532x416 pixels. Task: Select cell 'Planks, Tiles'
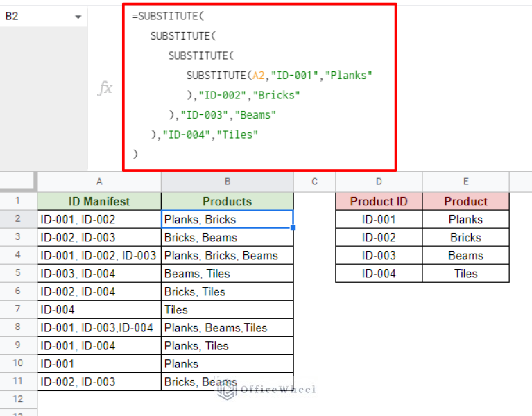[x=228, y=345]
